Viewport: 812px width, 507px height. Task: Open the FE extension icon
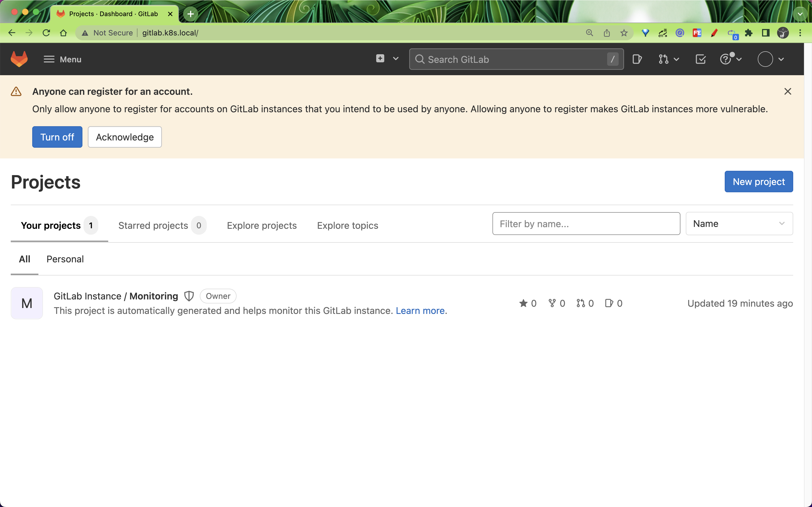click(x=697, y=33)
